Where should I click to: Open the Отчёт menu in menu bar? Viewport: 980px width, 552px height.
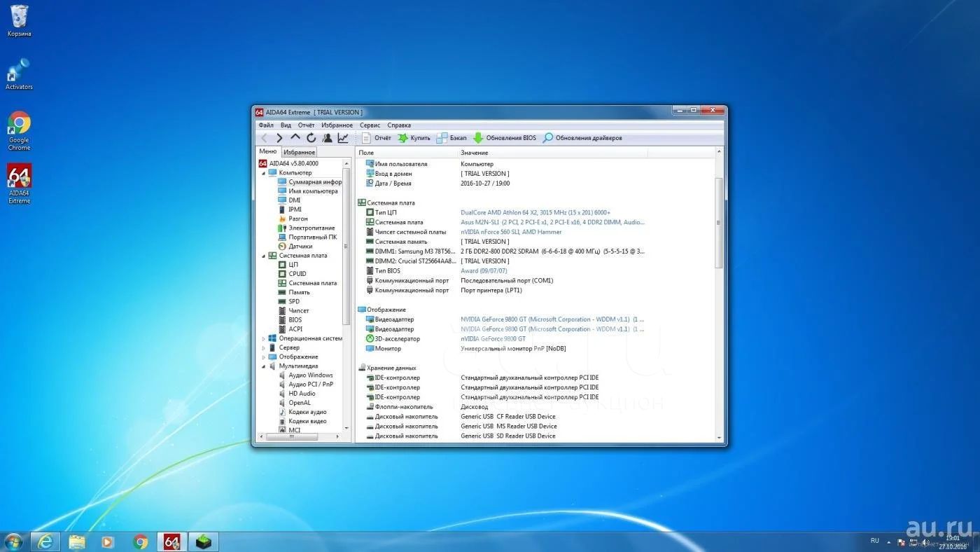pos(307,125)
